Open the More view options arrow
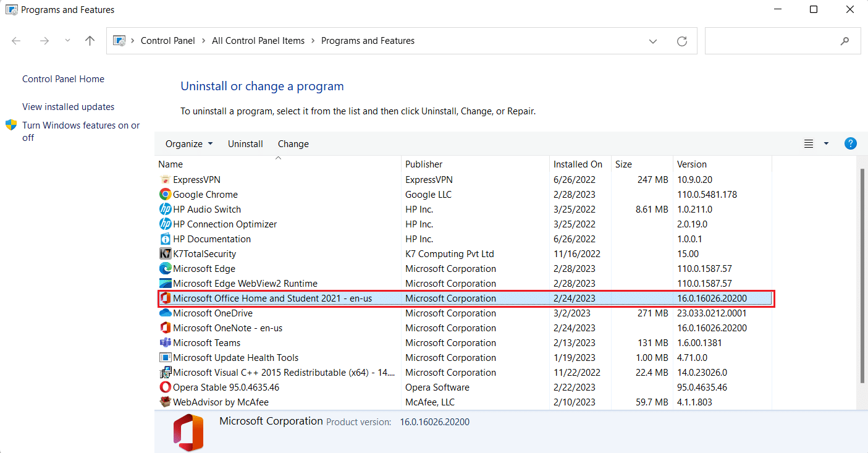The width and height of the screenshot is (868, 453). pos(826,144)
